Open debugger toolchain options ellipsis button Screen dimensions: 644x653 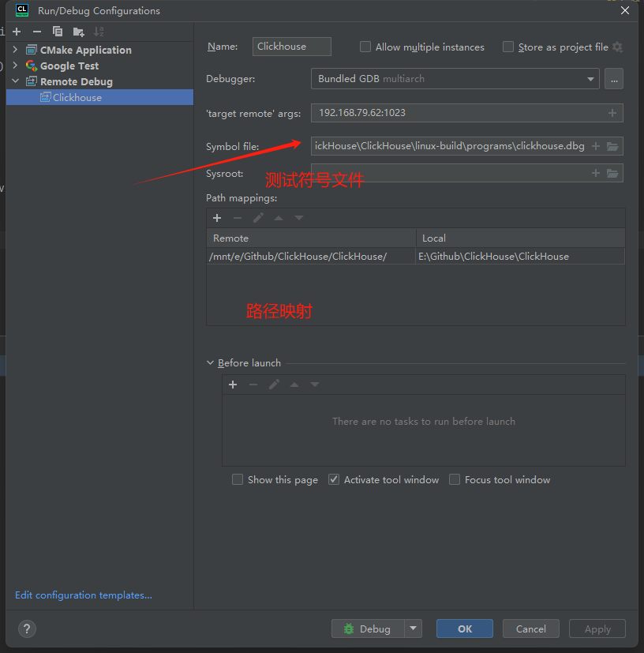coord(614,79)
